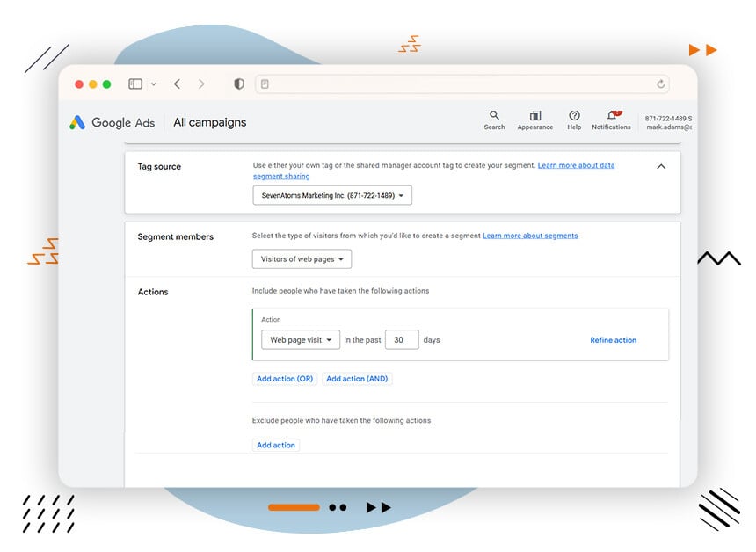Collapse the Tag source section
This screenshot has width=756, height=552.
tap(660, 165)
